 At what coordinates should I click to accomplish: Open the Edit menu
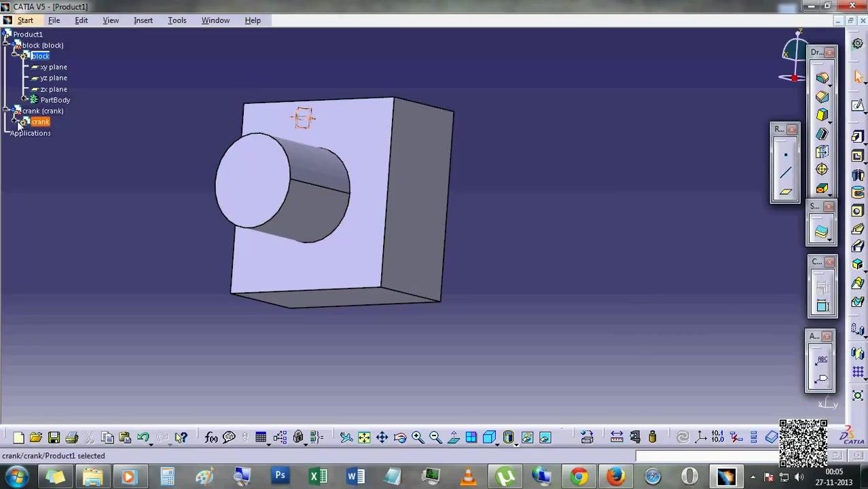pyautogui.click(x=82, y=20)
